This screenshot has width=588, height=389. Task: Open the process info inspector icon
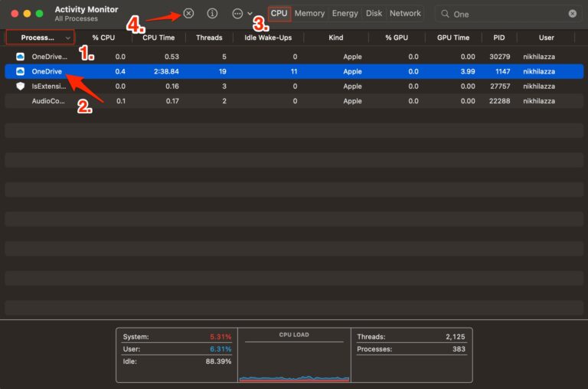coord(213,14)
